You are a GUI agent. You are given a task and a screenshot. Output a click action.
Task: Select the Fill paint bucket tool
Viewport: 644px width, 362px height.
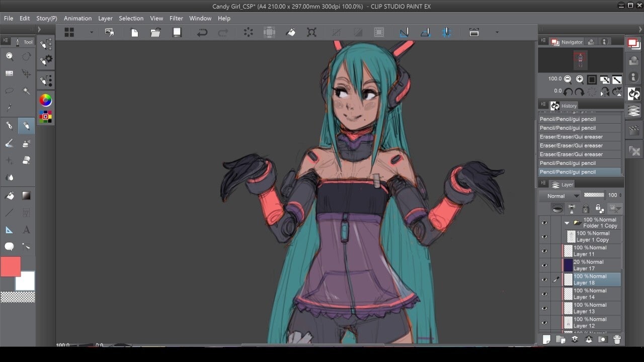(x=10, y=196)
